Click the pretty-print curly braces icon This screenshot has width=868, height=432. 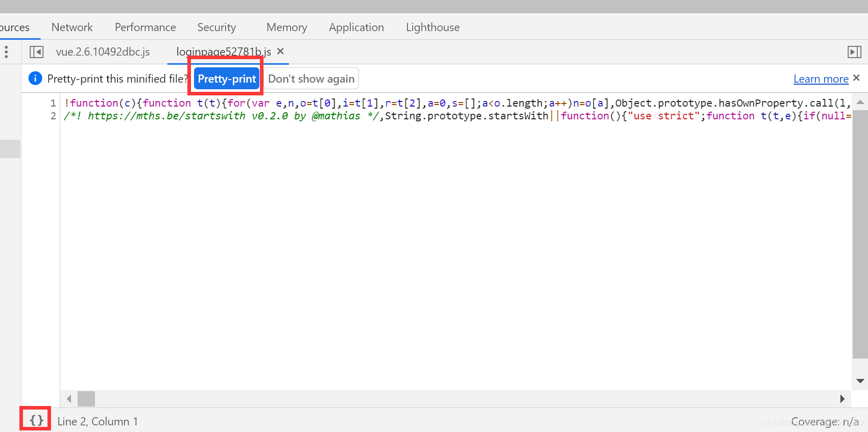pyautogui.click(x=36, y=420)
